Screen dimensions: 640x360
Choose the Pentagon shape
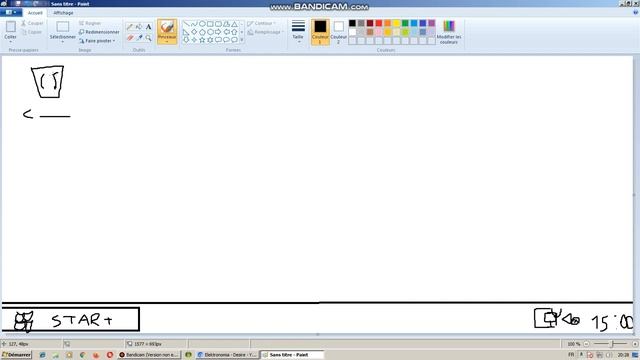[202, 32]
